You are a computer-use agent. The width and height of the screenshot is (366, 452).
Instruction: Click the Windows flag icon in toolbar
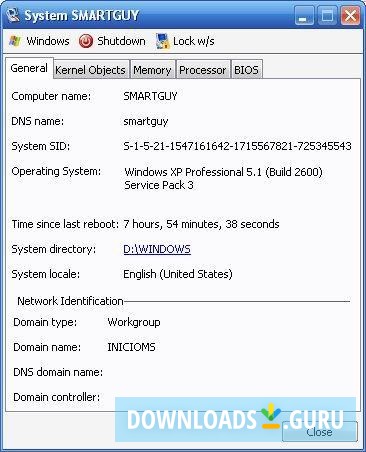(x=15, y=41)
